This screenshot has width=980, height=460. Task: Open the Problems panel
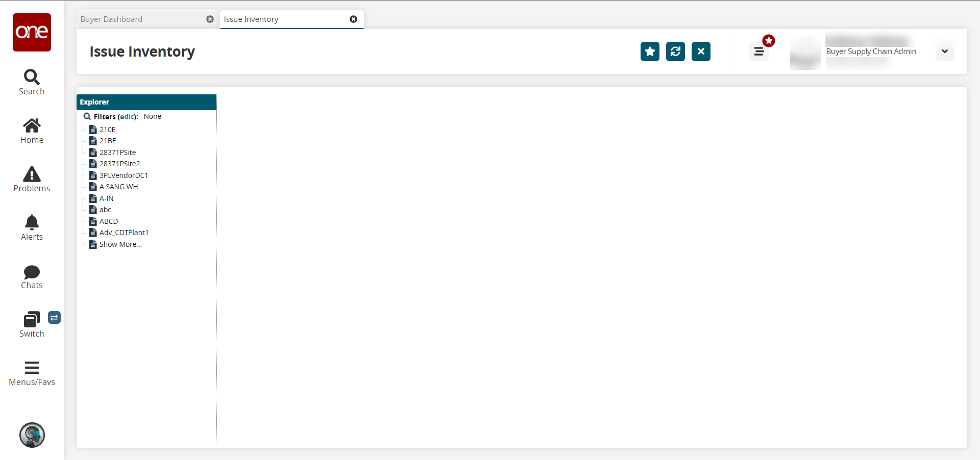tap(32, 180)
